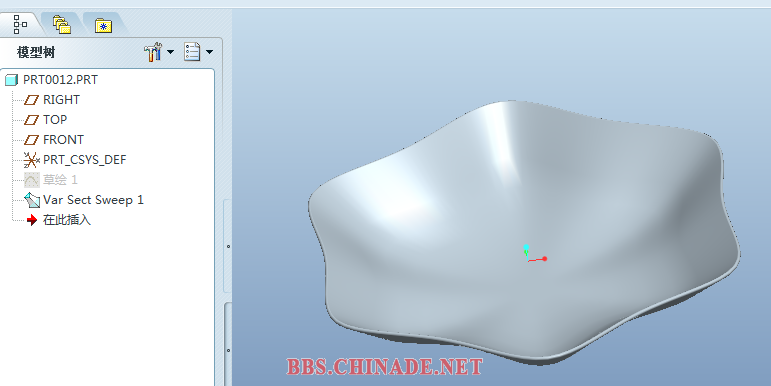The height and width of the screenshot is (386, 771).
Task: Open the model tree settings tools icon
Action: click(153, 52)
